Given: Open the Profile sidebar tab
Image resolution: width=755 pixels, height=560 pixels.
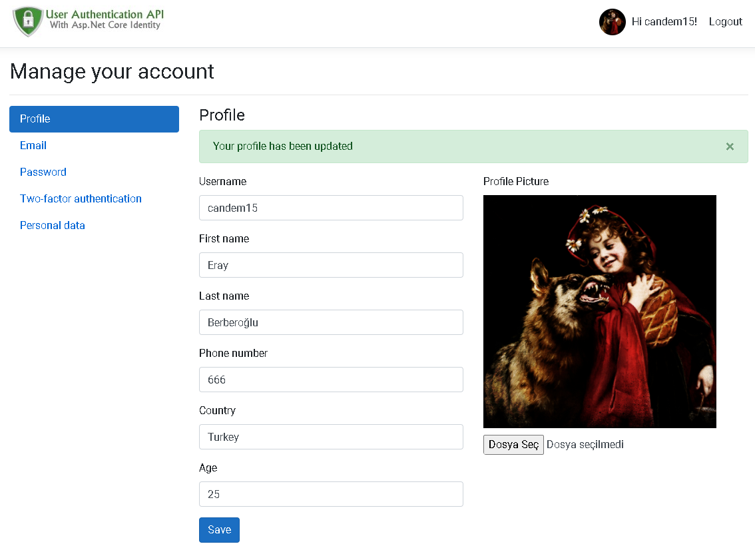Looking at the screenshot, I should (94, 119).
